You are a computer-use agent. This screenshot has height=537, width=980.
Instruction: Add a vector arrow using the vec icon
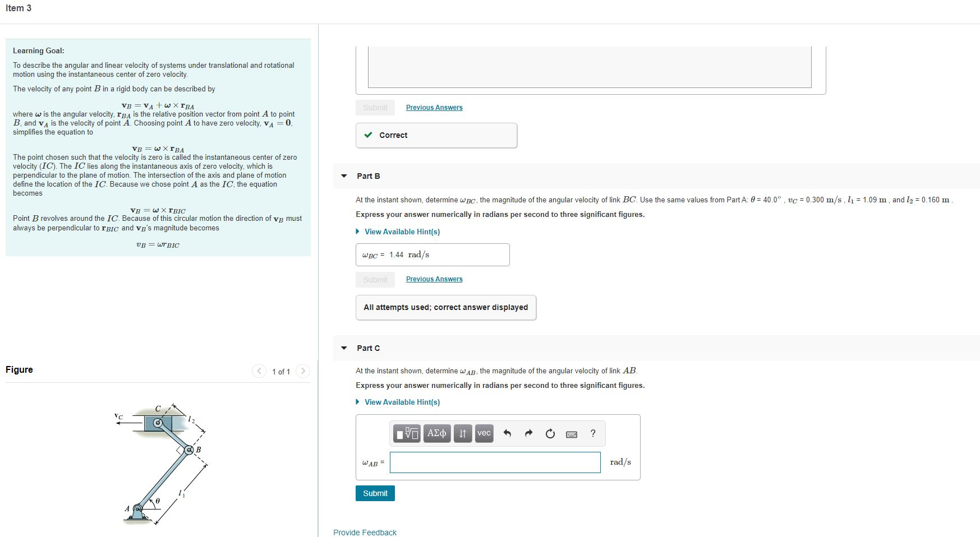click(483, 433)
